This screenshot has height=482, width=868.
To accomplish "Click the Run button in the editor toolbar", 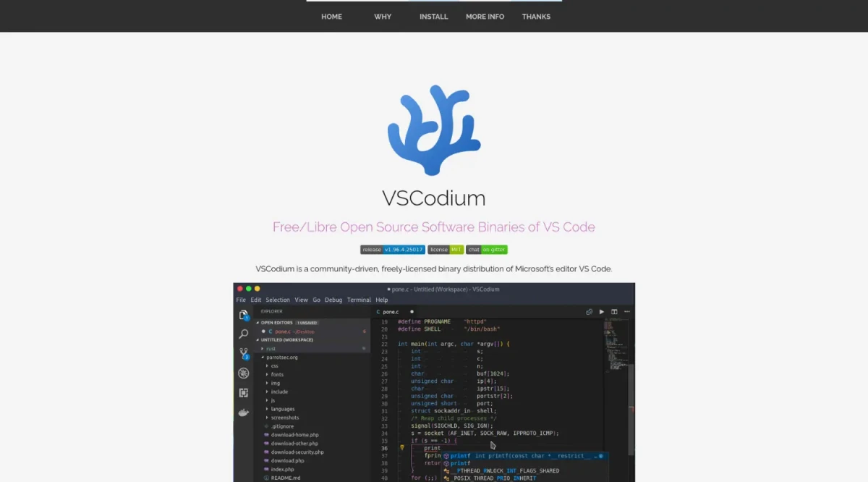I will pyautogui.click(x=602, y=311).
